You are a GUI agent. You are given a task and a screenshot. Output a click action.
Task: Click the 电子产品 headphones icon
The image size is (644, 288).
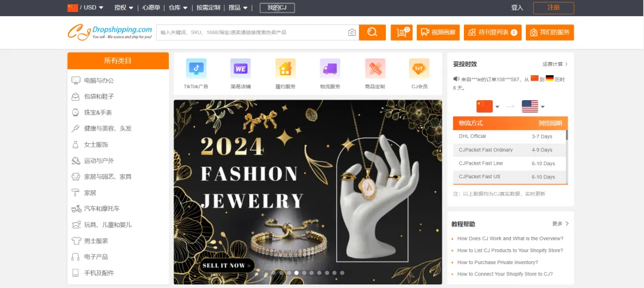(x=76, y=257)
